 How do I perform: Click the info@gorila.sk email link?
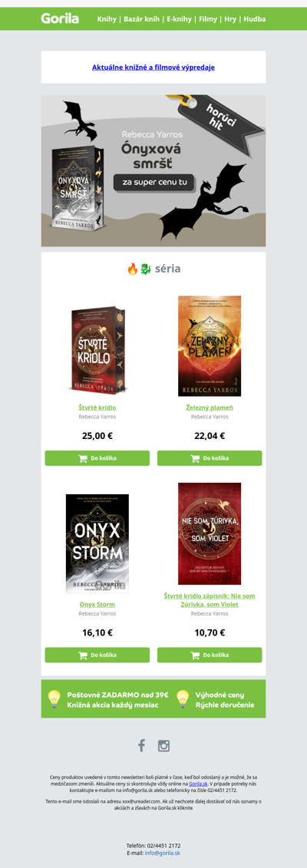(163, 853)
